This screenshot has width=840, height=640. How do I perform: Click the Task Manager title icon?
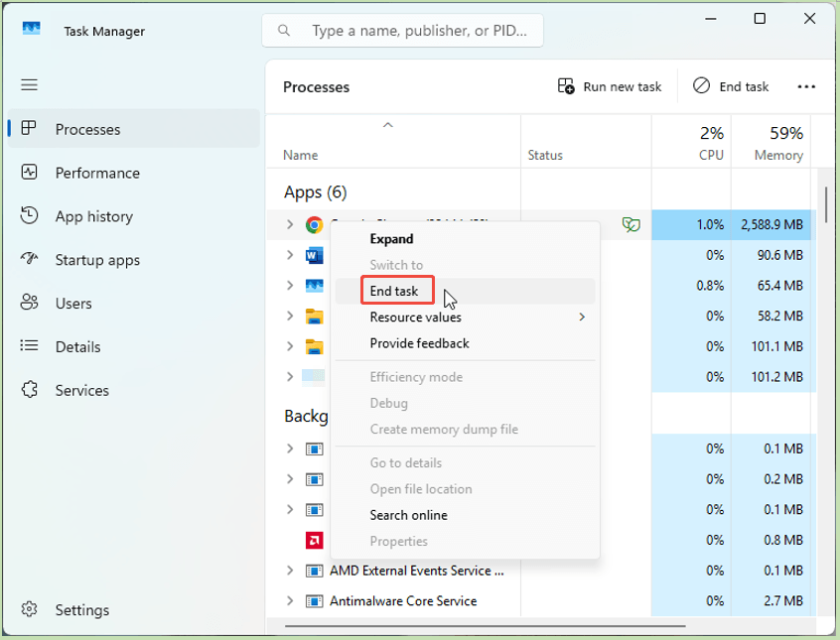pos(31,29)
